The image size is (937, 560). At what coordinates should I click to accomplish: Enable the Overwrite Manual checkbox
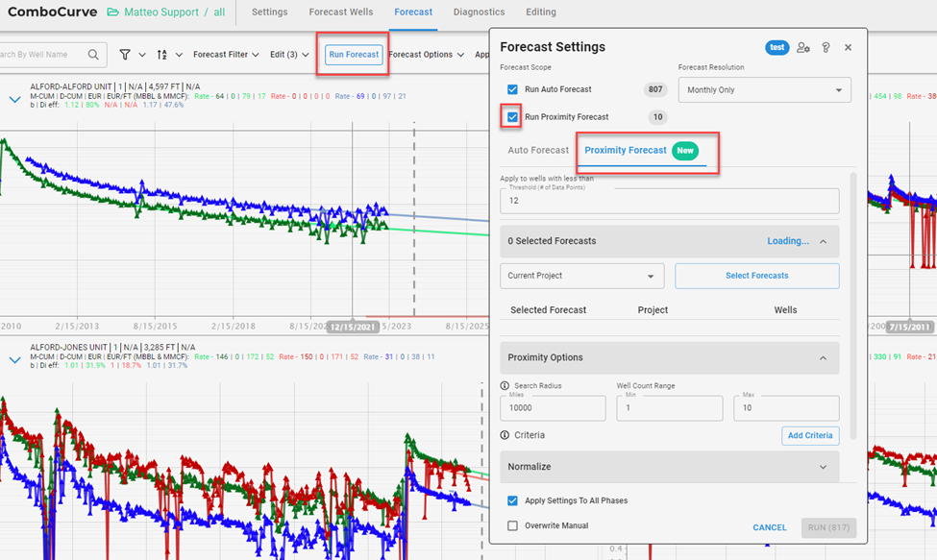pyautogui.click(x=513, y=526)
